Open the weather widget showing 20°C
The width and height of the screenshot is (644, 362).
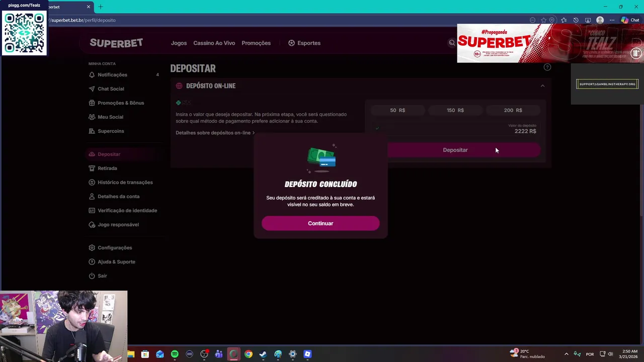point(526,354)
